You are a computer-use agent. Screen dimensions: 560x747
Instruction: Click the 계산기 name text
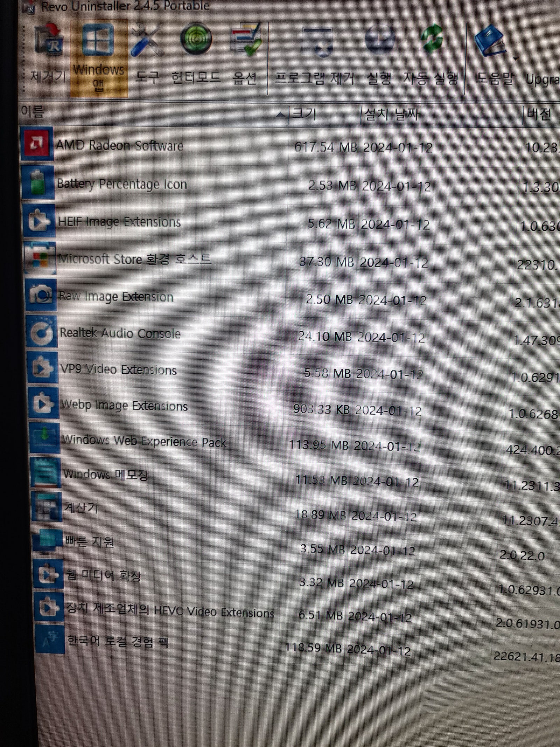(81, 507)
